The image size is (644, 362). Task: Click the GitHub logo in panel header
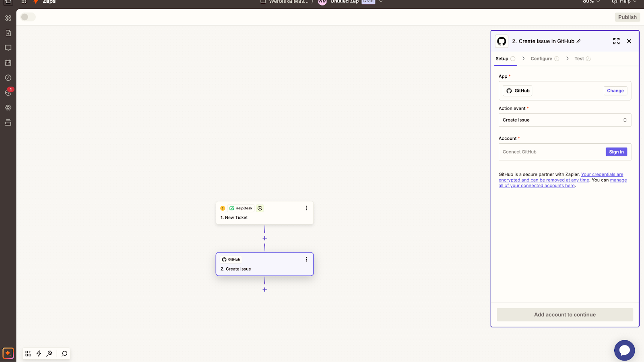pos(502,41)
